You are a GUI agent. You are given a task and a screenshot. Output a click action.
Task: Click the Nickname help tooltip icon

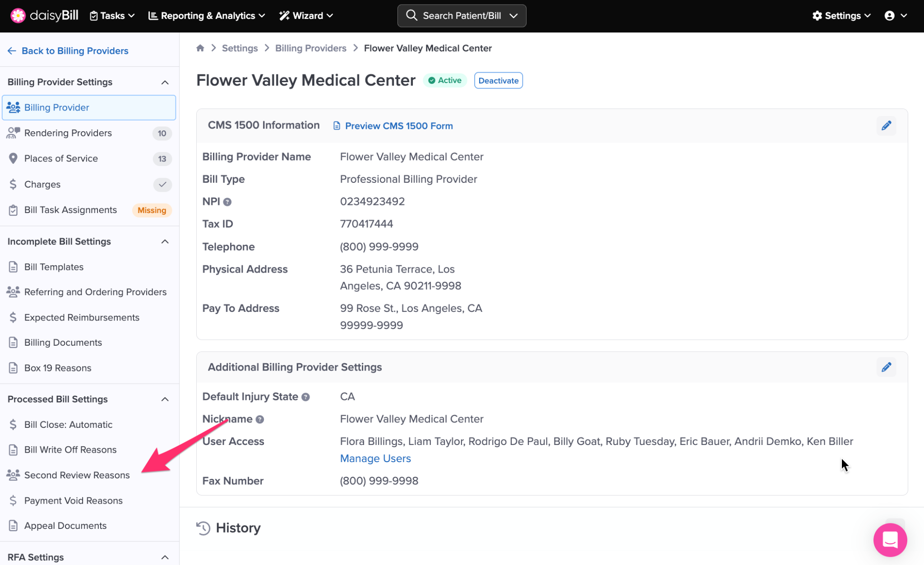pos(260,419)
